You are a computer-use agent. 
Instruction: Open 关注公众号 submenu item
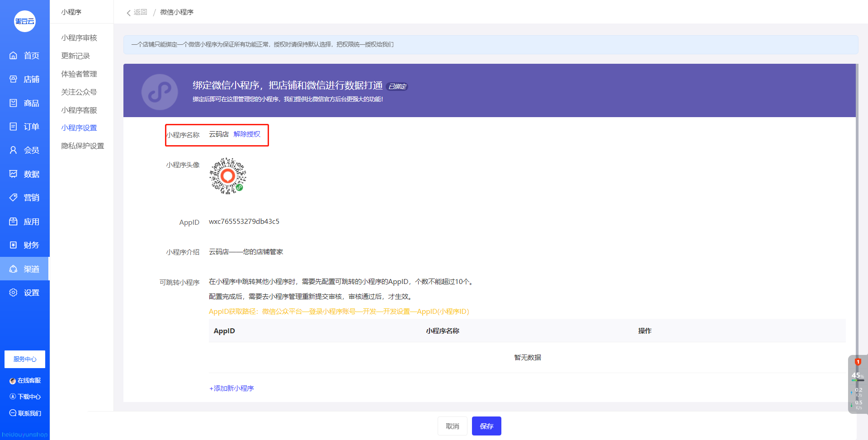(x=79, y=92)
